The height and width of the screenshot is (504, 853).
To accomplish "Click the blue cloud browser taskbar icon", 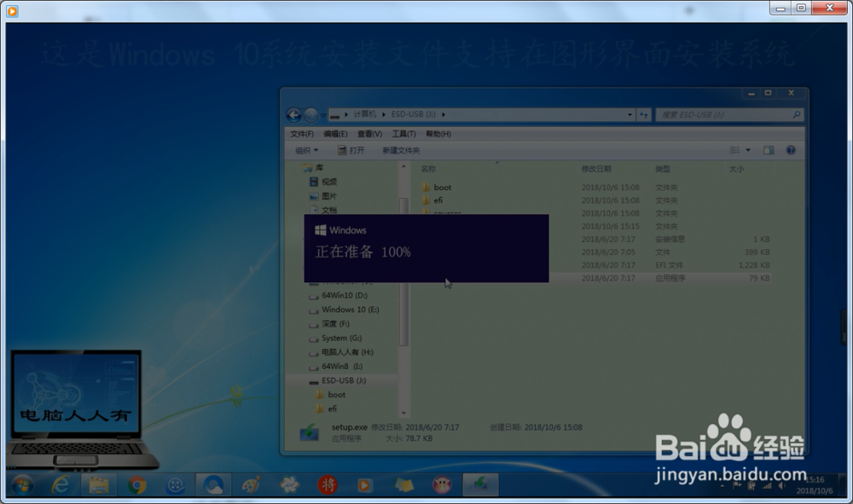I will point(213,485).
